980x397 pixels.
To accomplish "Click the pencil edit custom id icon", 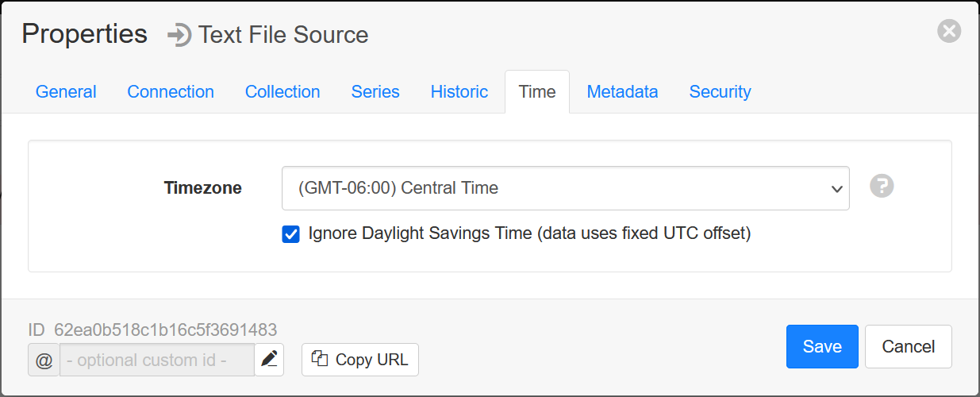I will [270, 360].
